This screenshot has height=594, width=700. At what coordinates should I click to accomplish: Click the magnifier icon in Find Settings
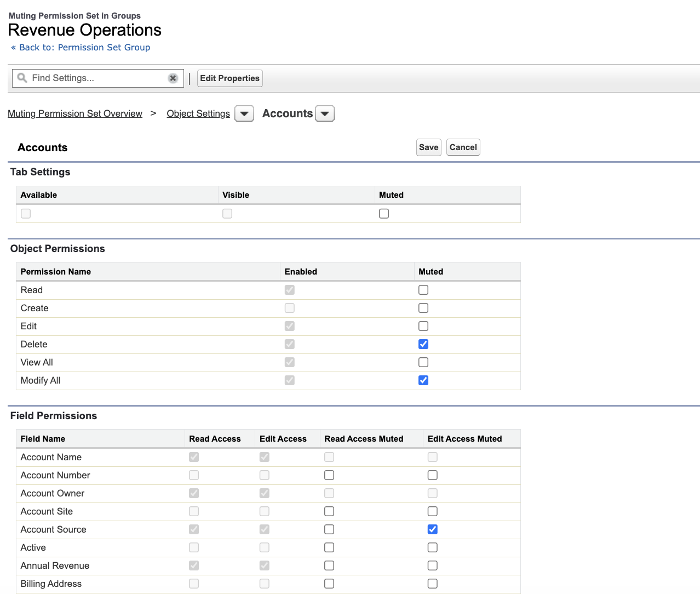(22, 78)
